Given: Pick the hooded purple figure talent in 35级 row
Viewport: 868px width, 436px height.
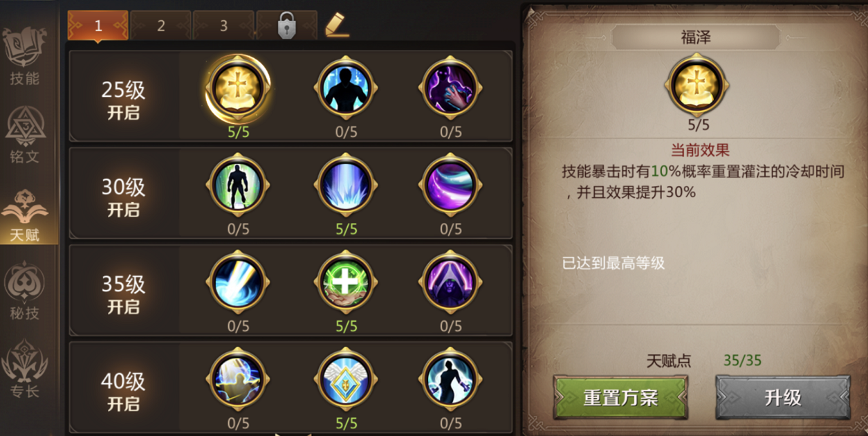Looking at the screenshot, I should click(450, 282).
